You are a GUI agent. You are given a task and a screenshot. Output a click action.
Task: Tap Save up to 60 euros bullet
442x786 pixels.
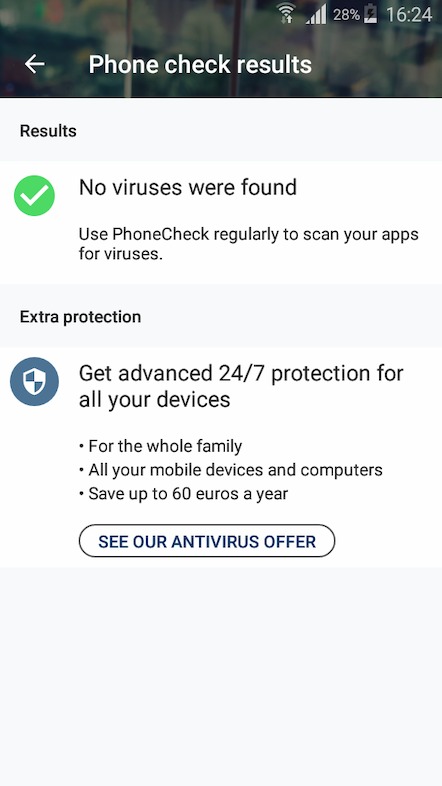click(183, 494)
